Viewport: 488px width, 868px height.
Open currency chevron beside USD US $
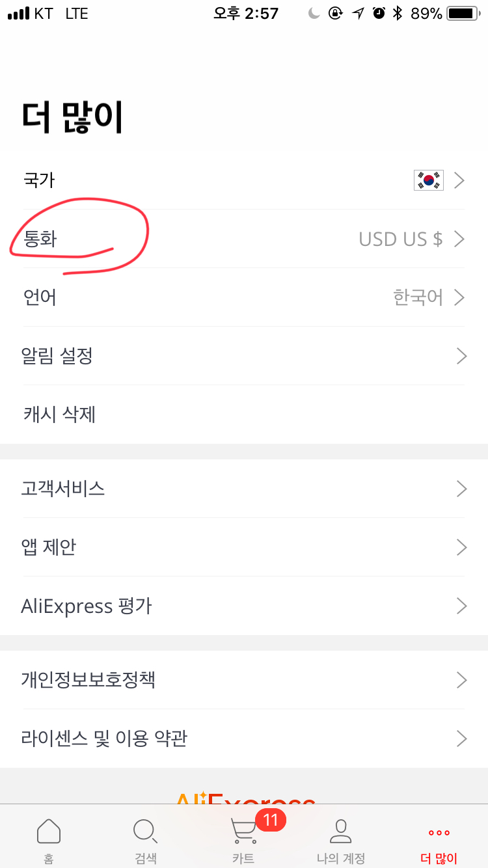tap(459, 239)
